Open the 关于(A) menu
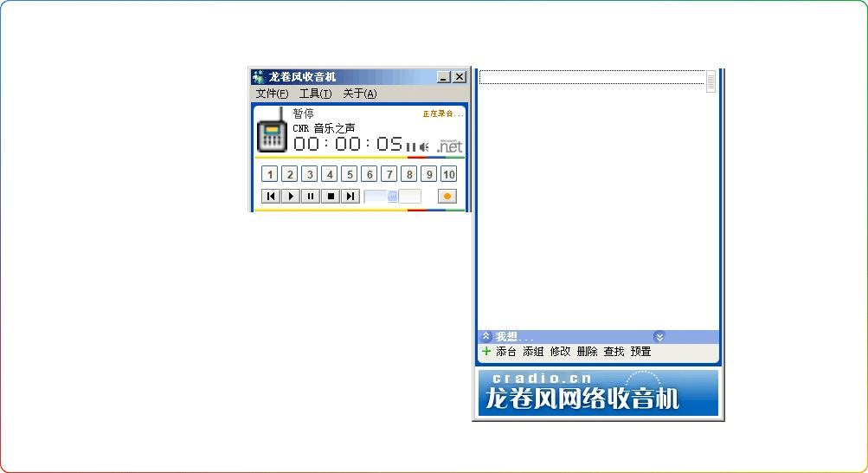The height and width of the screenshot is (473, 868). pos(359,94)
